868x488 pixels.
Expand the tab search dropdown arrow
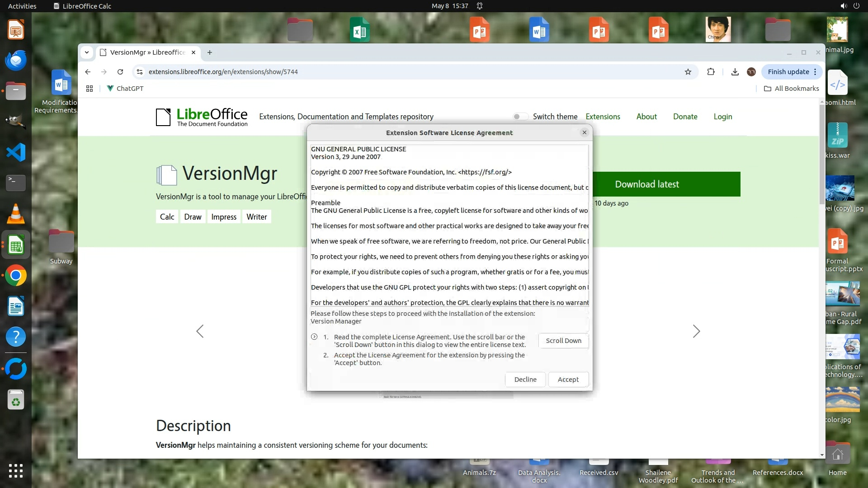click(86, 52)
